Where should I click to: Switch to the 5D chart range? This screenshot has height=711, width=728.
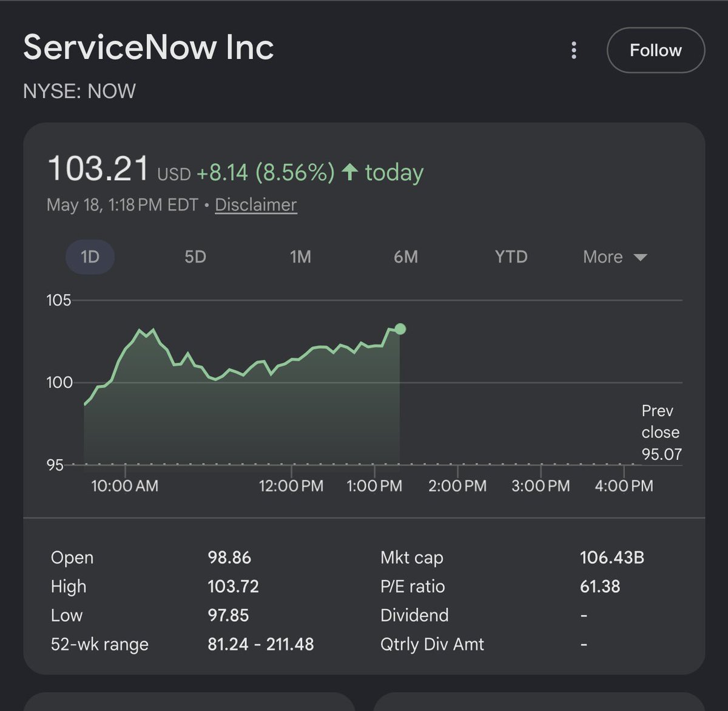195,257
